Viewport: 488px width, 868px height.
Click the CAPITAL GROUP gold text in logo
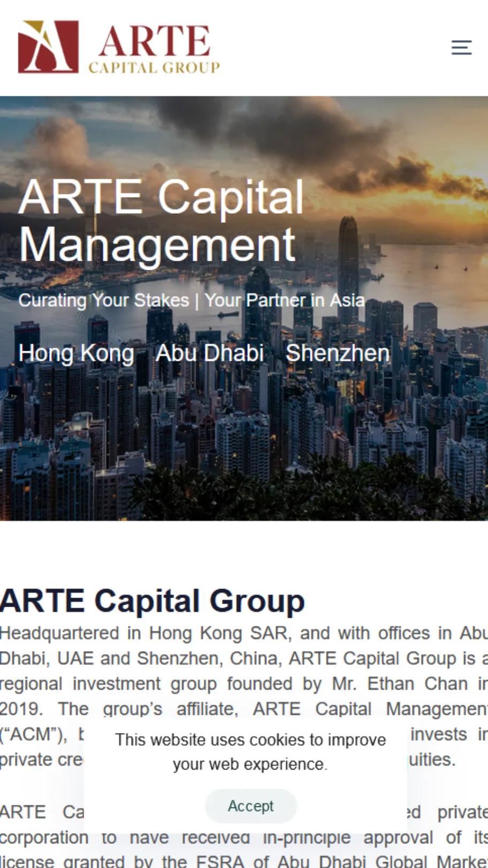(x=154, y=67)
